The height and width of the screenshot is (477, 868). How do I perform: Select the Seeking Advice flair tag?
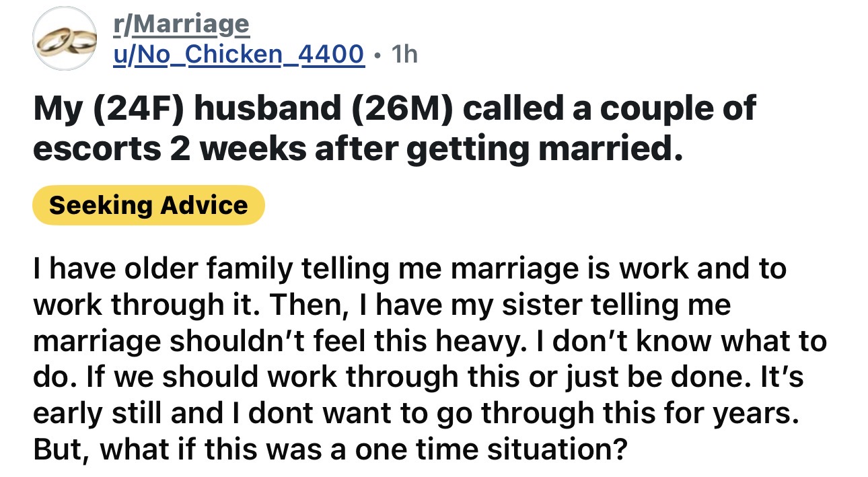tap(148, 205)
